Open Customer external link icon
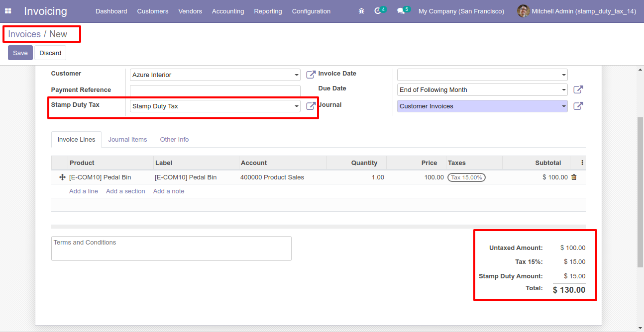Image resolution: width=644 pixels, height=332 pixels. (311, 75)
